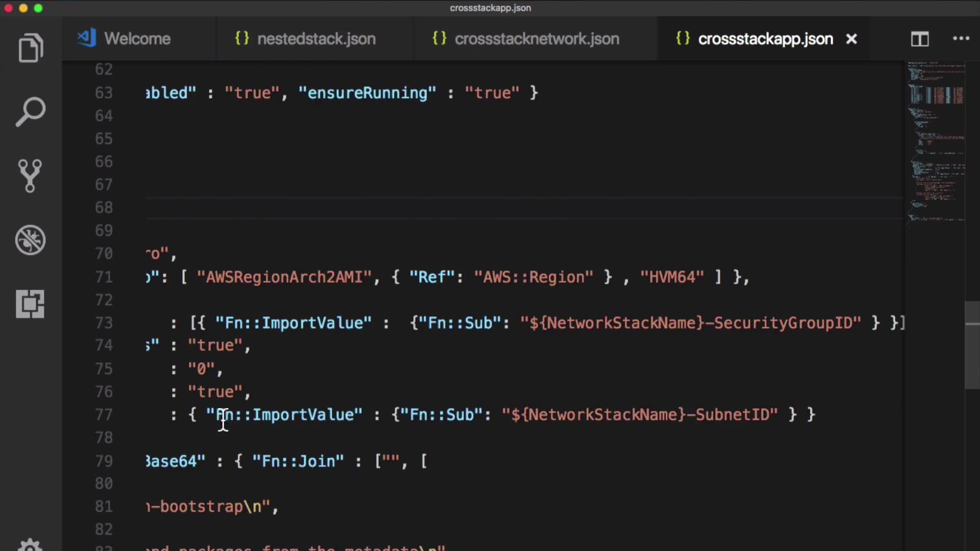Open Source Control branch icon
Viewport: 980px width, 551px height.
30,176
